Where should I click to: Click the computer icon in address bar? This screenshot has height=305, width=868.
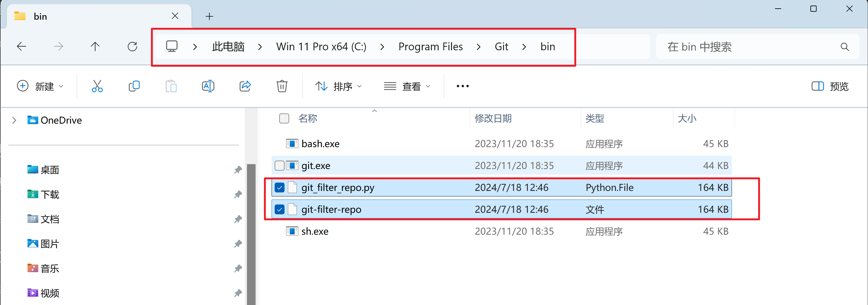172,46
